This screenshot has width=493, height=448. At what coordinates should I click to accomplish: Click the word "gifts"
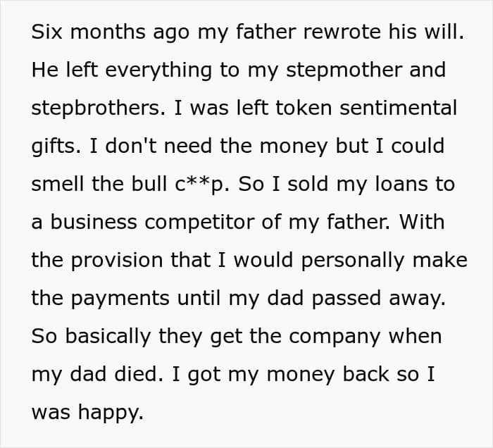[54, 147]
